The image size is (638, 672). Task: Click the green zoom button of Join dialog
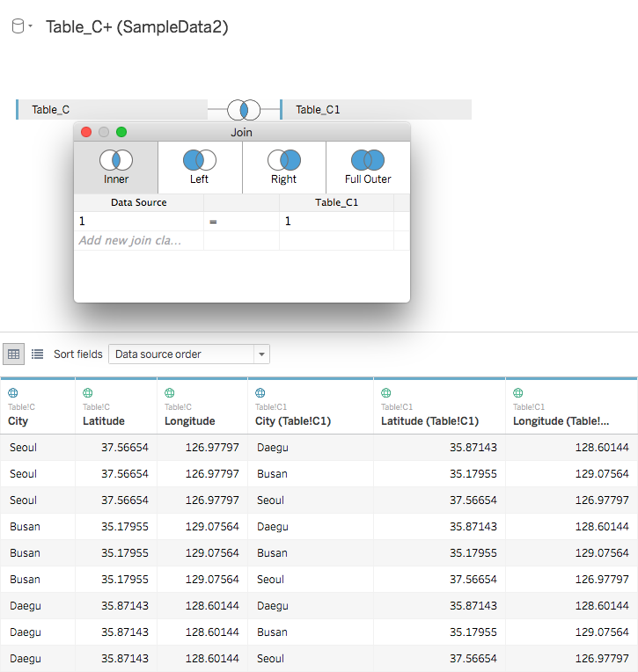(121, 132)
